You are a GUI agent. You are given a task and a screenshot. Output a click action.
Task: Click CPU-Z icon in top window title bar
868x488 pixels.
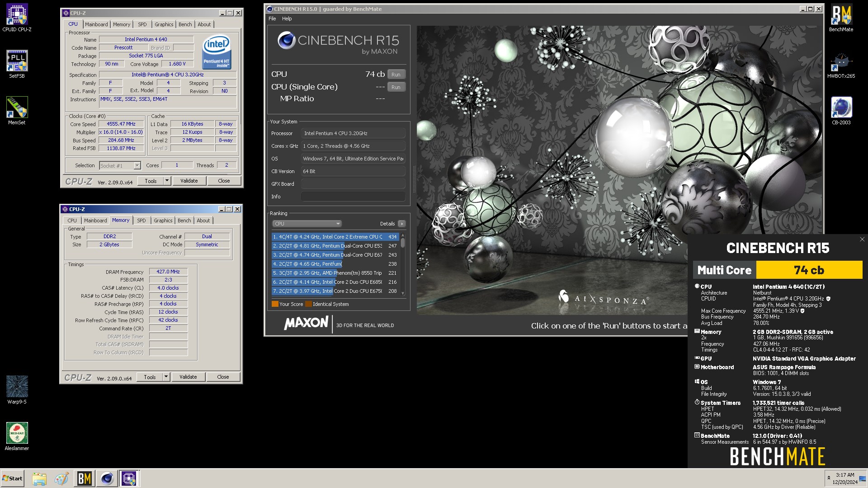(x=66, y=13)
